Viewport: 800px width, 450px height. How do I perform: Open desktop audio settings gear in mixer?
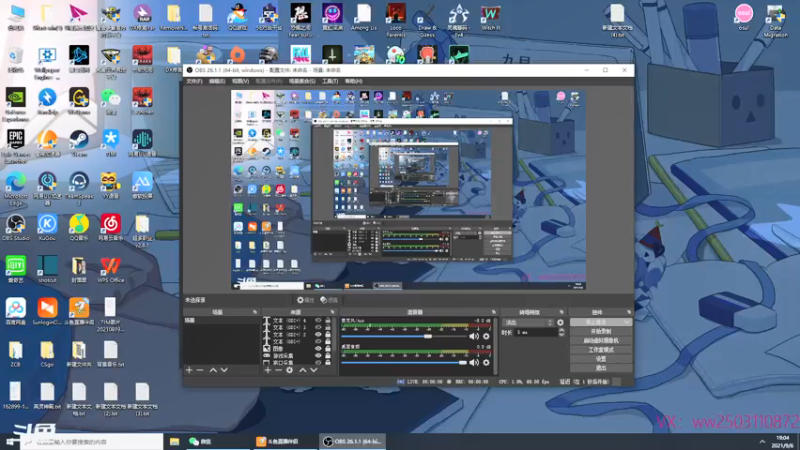pyautogui.click(x=486, y=362)
